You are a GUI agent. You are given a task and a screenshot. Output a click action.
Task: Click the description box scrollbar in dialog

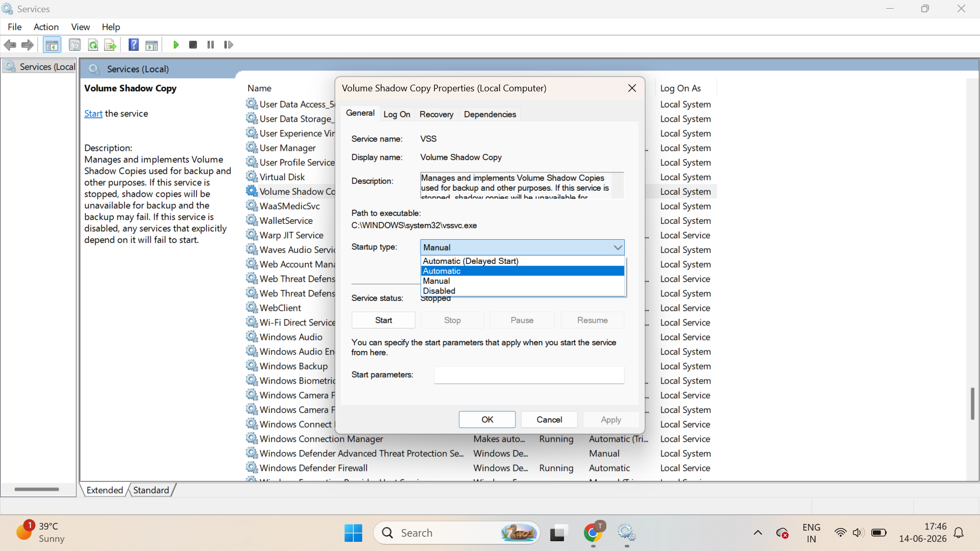[618, 185]
